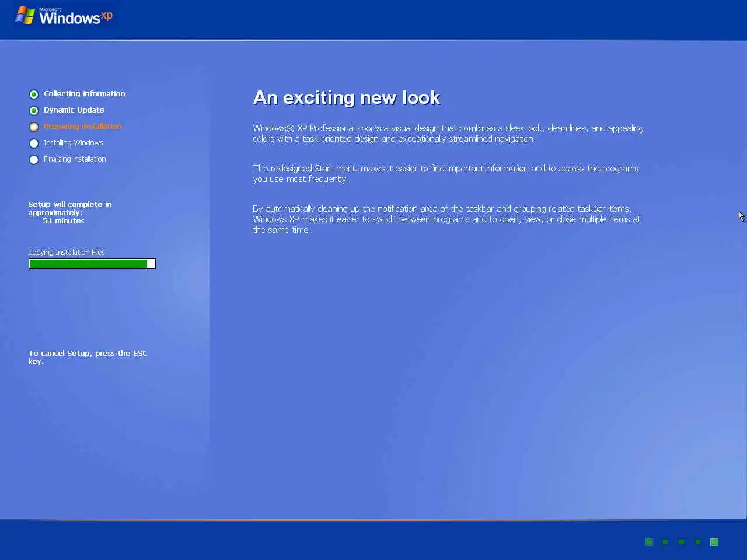Click the 'To cancel Setup, press the ESC key' note
Screen dimensions: 747x560
tap(88, 357)
